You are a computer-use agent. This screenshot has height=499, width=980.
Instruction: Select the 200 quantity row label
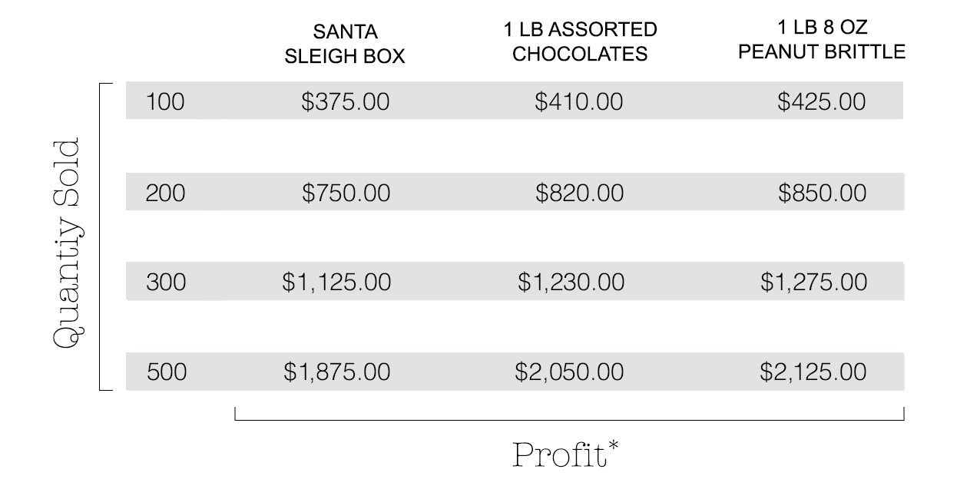165,193
